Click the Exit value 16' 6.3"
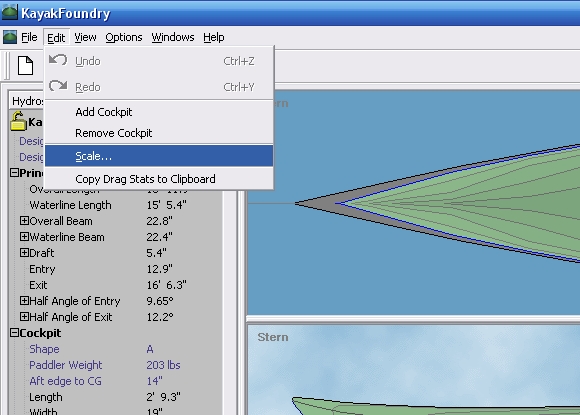This screenshot has width=580, height=415. [x=166, y=285]
